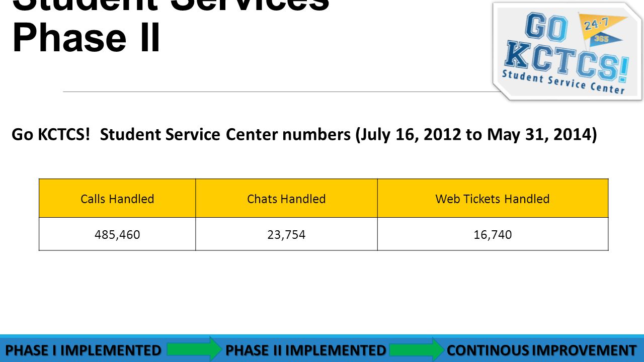Click the Calls Handled header cell
The image size is (644, 362).
tap(117, 199)
